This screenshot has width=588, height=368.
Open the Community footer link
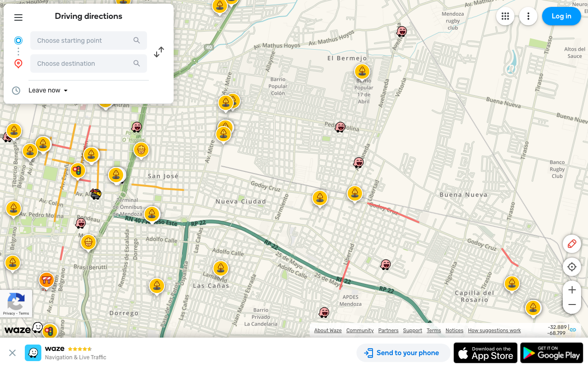point(360,330)
